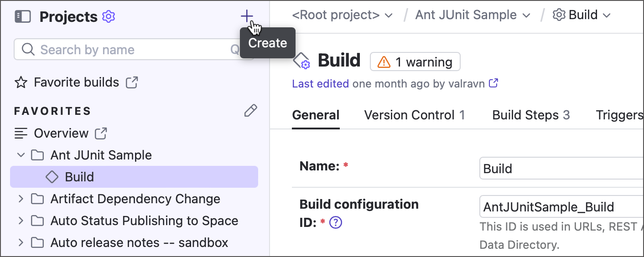Click the Last edited link
Viewport: 644px width, 257px height.
pos(320,84)
